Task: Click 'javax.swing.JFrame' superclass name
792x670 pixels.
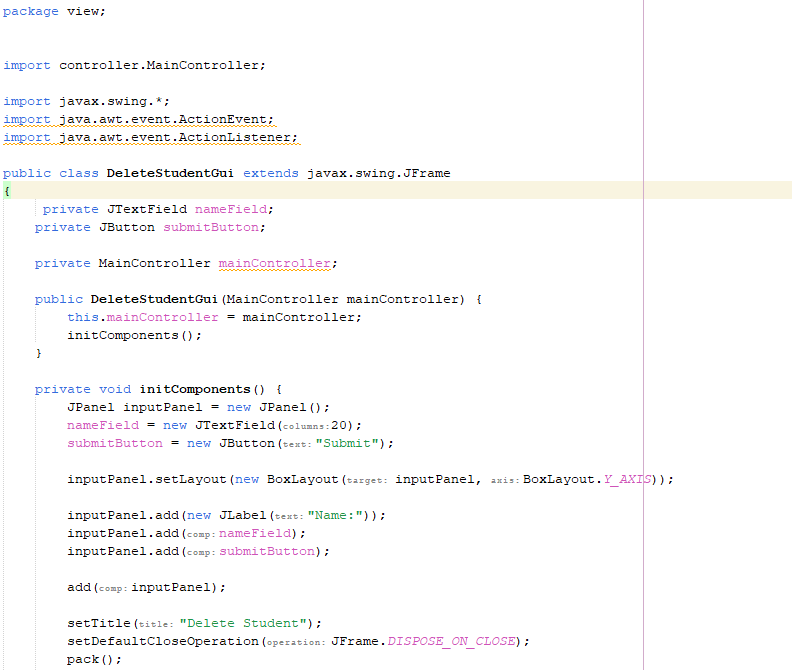Action: click(x=378, y=173)
